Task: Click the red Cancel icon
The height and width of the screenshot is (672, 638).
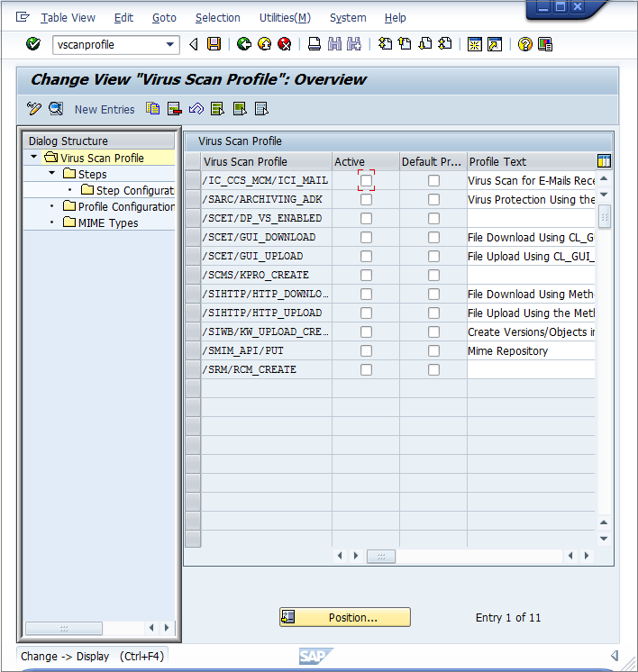Action: 285,44
